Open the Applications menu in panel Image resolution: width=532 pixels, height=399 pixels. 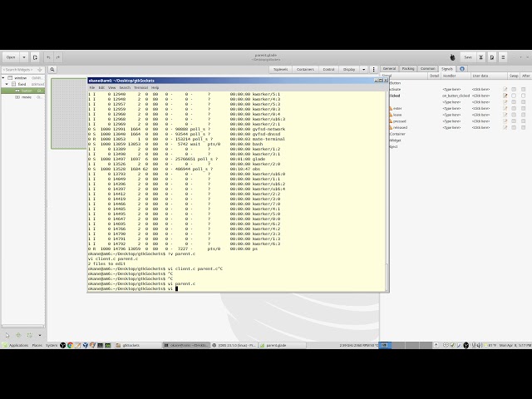point(16,346)
